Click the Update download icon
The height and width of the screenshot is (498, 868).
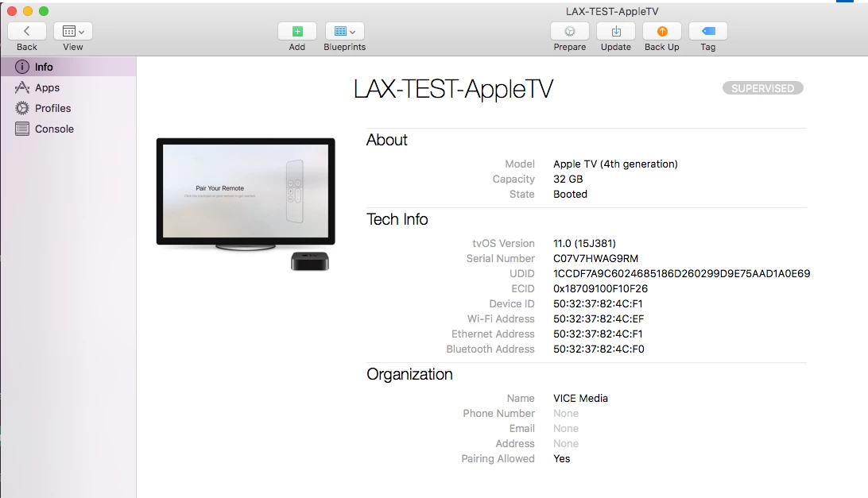616,31
